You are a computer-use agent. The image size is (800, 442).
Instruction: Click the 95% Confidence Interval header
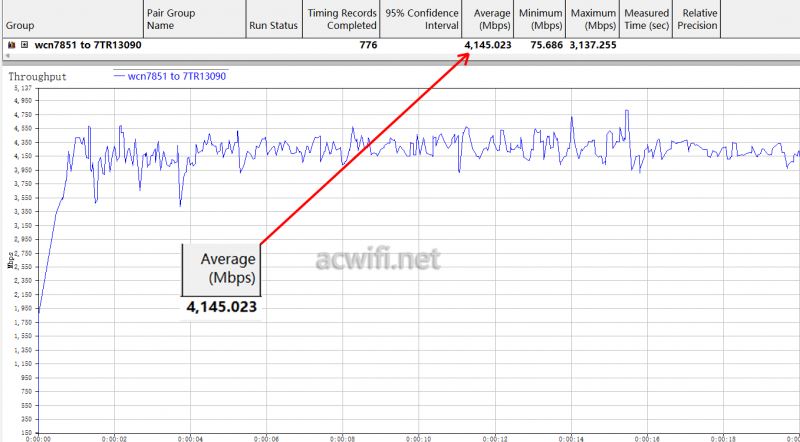422,19
